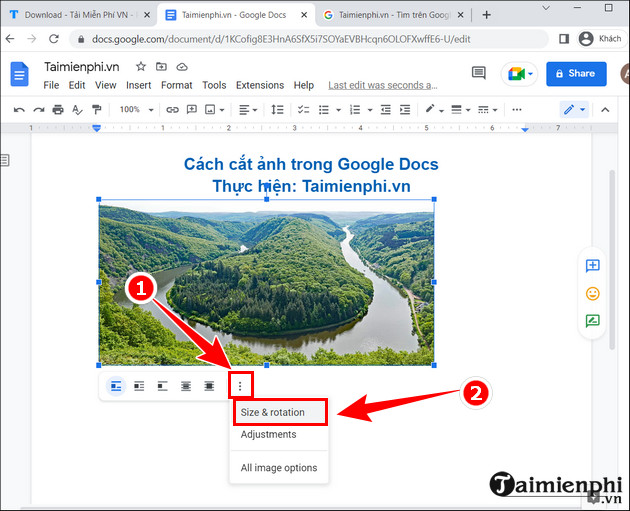Open comment history icon
Image resolution: width=630 pixels, height=511 pixels.
tap(479, 73)
